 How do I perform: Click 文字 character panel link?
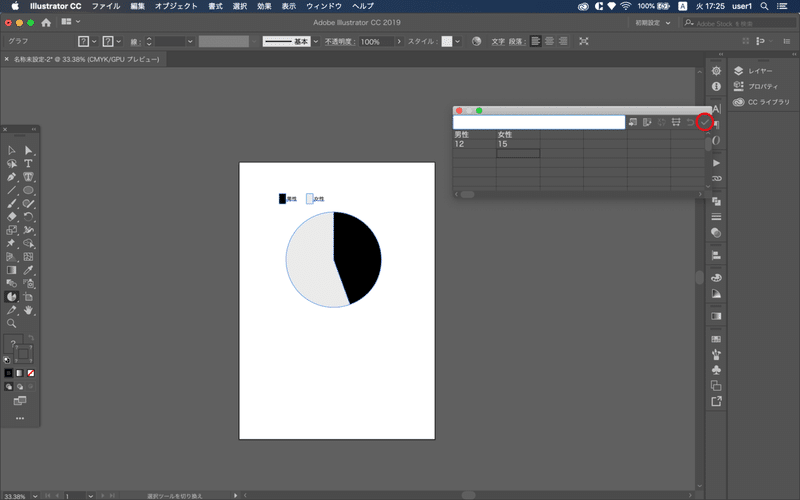pos(498,42)
